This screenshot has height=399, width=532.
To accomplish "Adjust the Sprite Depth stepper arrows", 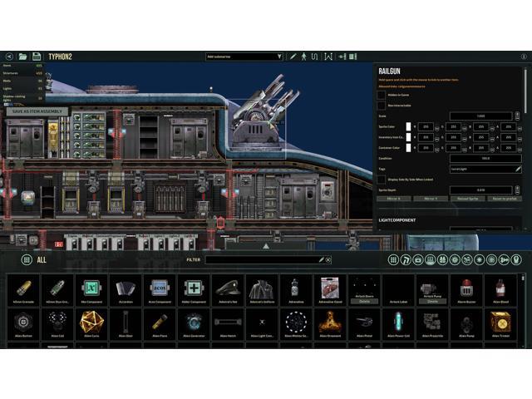I will tap(520, 190).
